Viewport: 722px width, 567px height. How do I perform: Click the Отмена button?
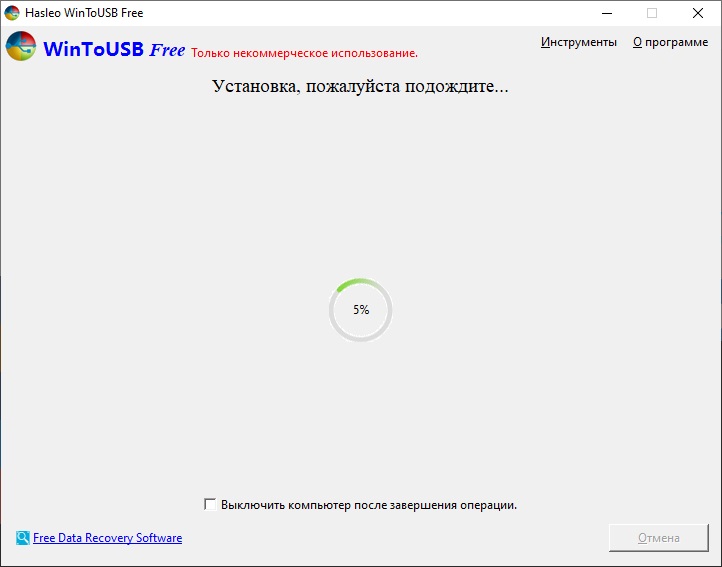tap(658, 538)
